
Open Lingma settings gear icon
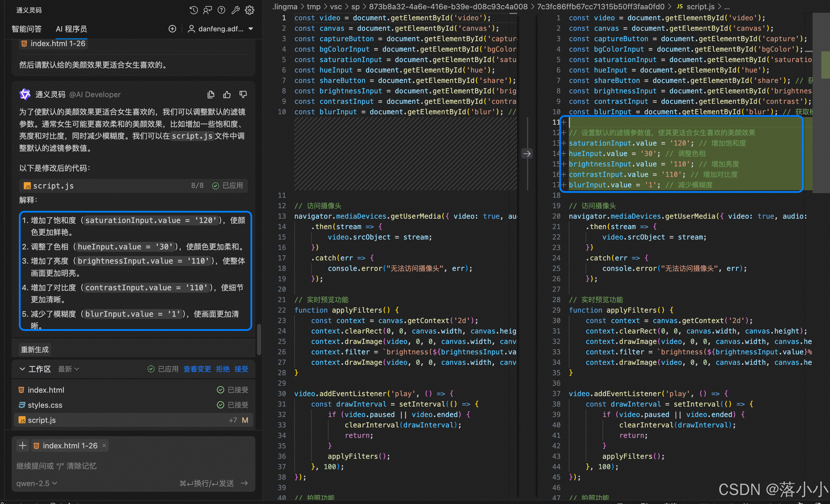coord(250,10)
